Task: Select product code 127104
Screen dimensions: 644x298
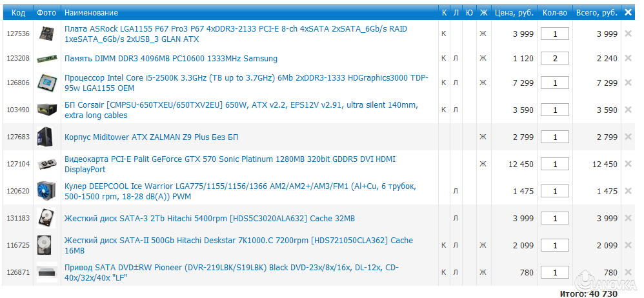Action: click(18, 164)
